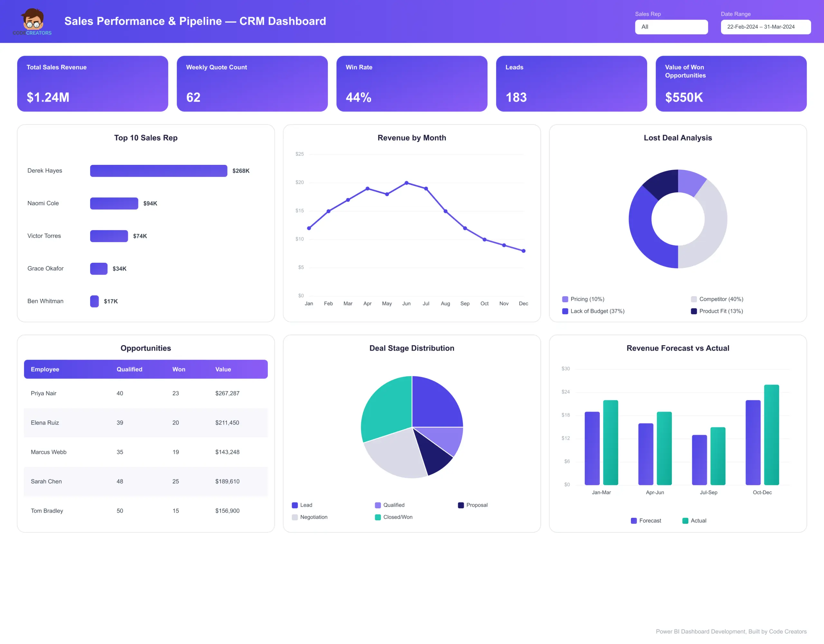The image size is (824, 644).
Task: Toggle Product Fit (13%) legend swatch
Action: coord(693,311)
